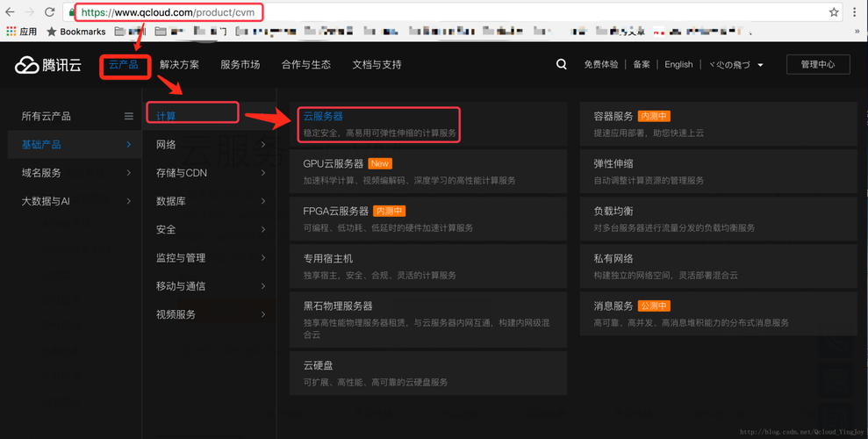Click the browser forward arrow
The image size is (868, 439).
click(30, 11)
